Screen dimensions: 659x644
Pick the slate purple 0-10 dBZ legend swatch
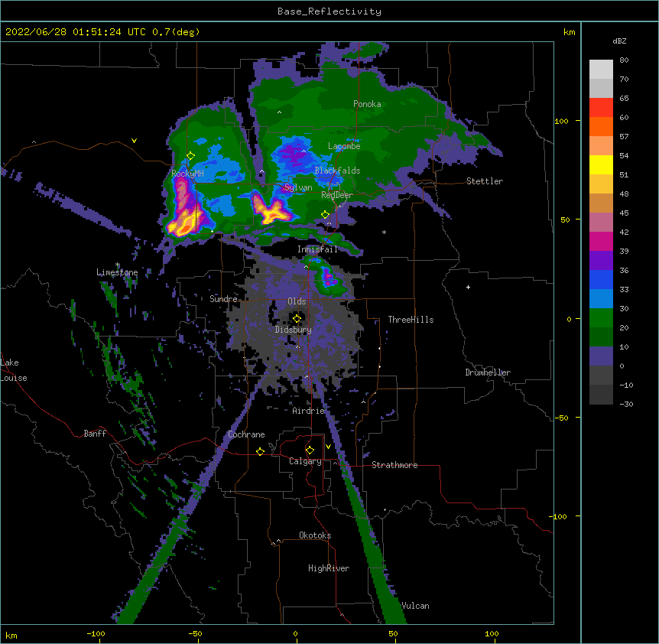pos(601,356)
